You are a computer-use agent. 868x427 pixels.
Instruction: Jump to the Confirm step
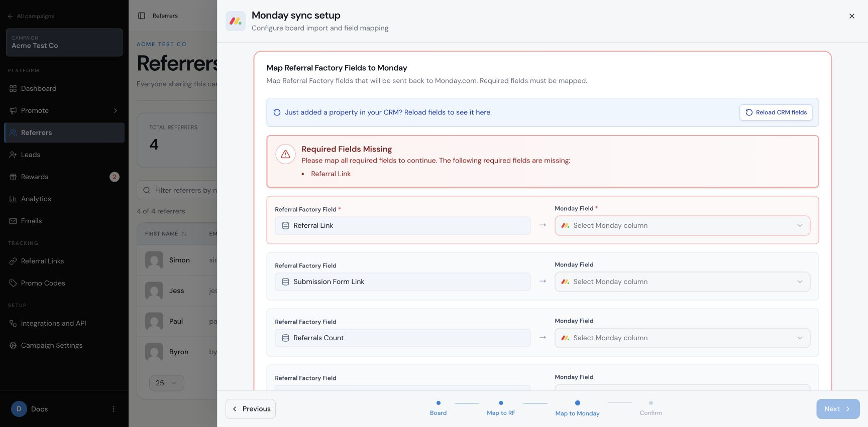pyautogui.click(x=651, y=408)
